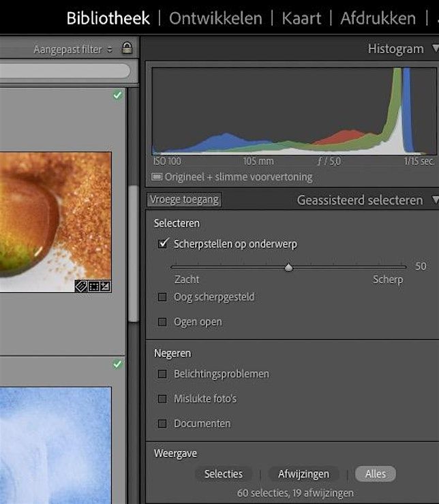Click the crop badge on droplet thumbnail
Screen dimensions: 439x504
[93, 286]
